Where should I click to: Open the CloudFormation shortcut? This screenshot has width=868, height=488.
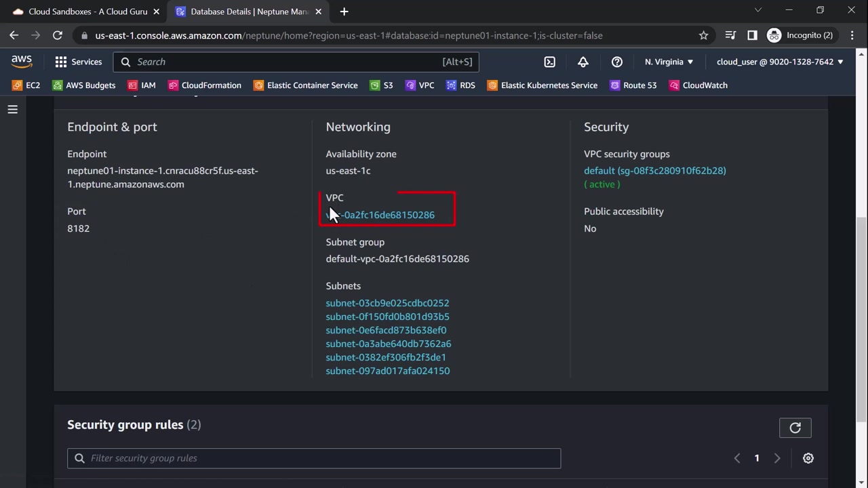click(205, 85)
